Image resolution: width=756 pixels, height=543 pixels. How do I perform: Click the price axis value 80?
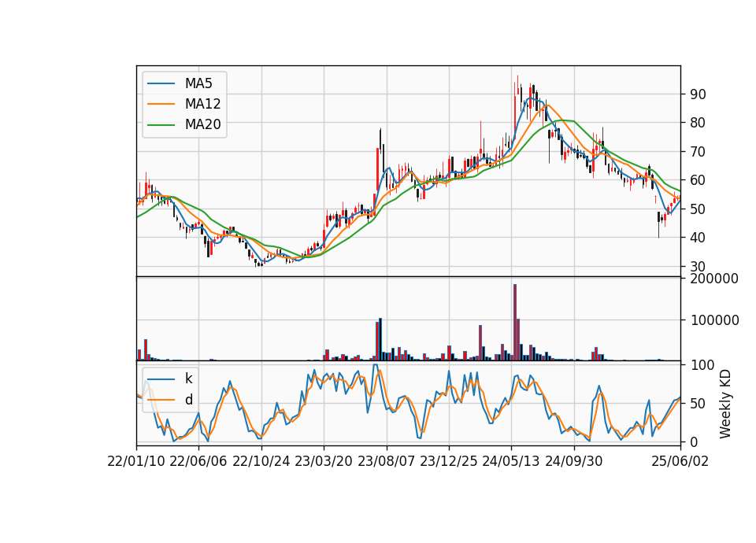tap(698, 123)
